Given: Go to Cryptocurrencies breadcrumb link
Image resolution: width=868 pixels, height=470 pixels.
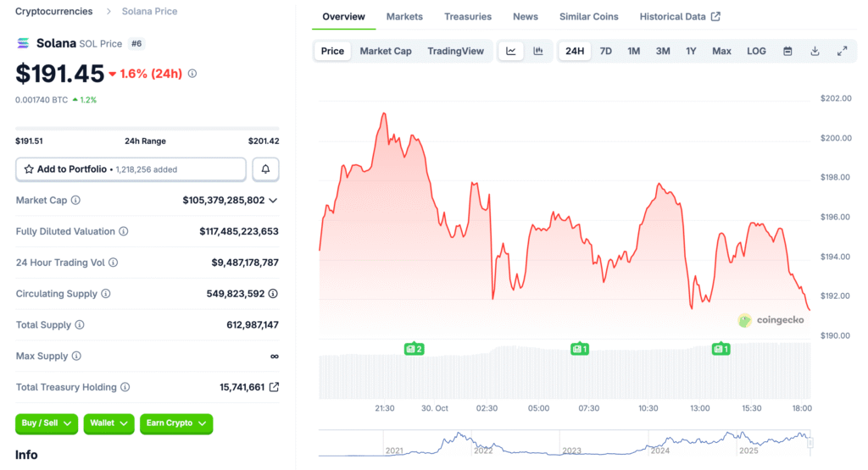Looking at the screenshot, I should pos(55,12).
